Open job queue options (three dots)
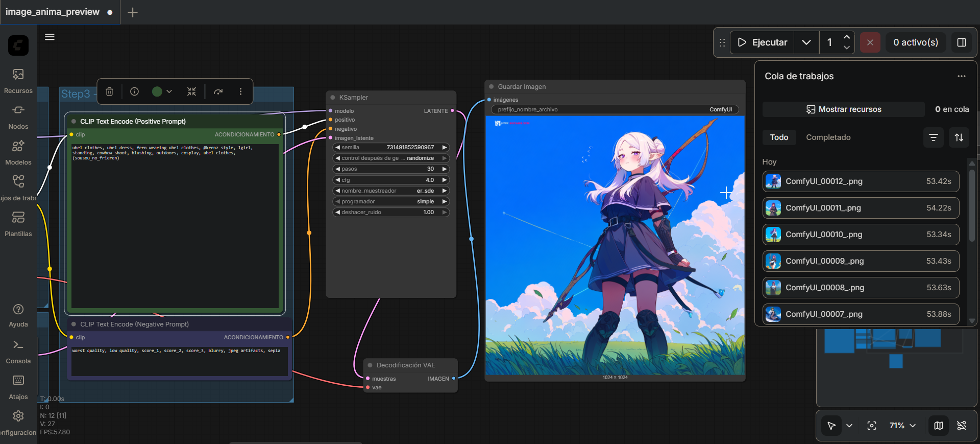The image size is (980, 444). pyautogui.click(x=962, y=76)
